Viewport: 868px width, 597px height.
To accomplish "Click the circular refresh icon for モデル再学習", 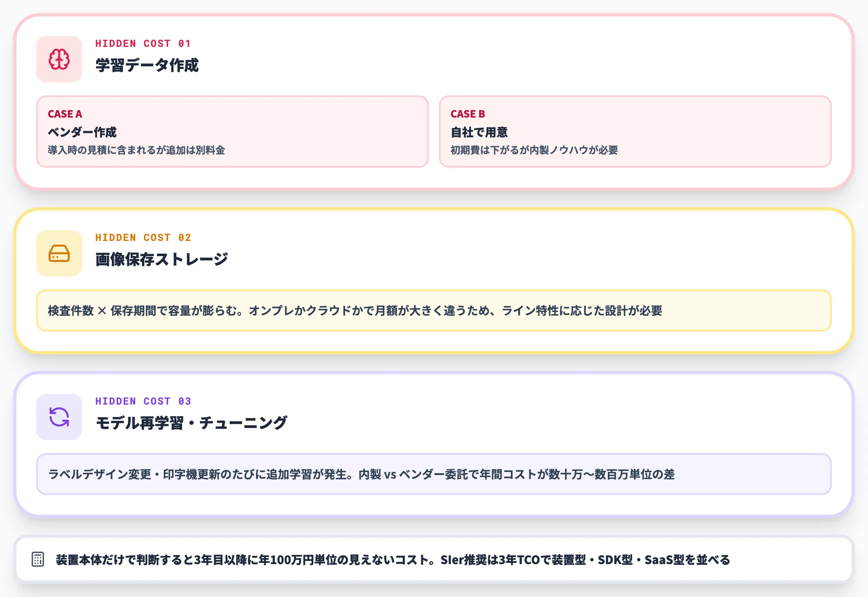I will pyautogui.click(x=59, y=417).
